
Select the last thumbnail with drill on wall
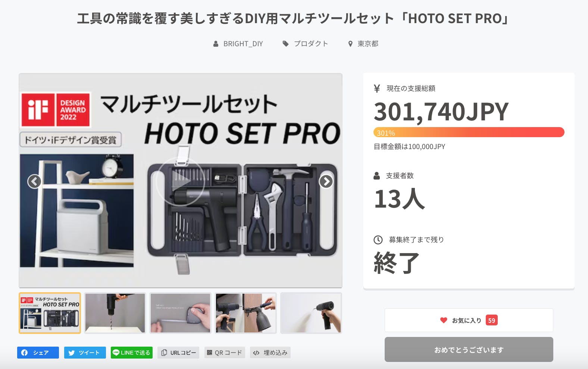pos(311,313)
